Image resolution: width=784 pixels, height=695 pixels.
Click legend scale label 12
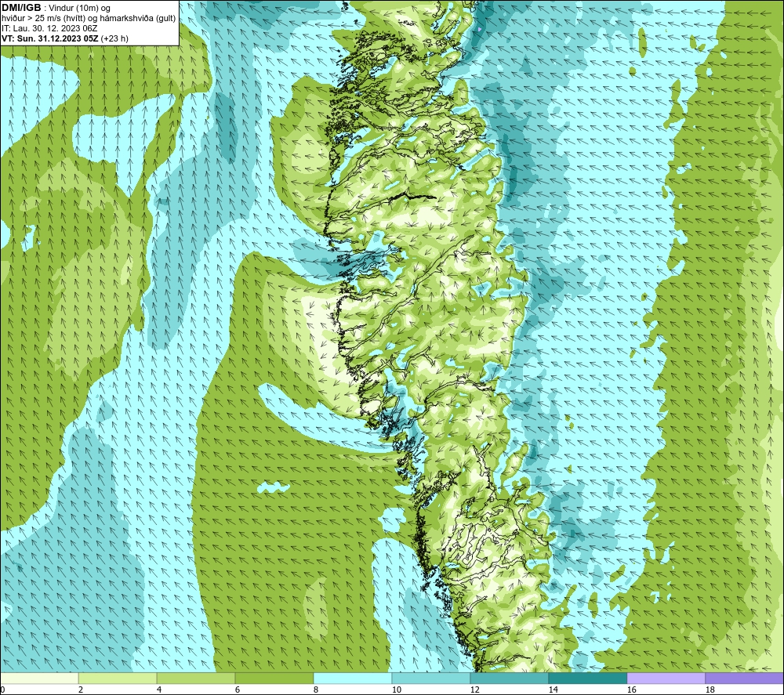[474, 690]
